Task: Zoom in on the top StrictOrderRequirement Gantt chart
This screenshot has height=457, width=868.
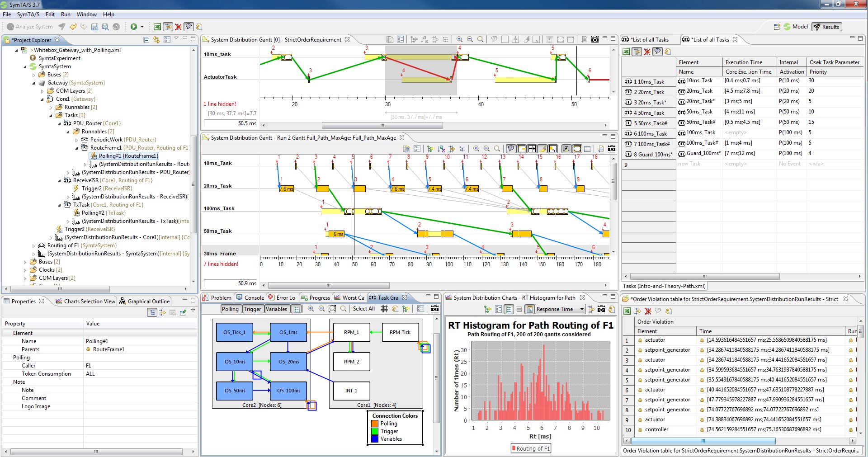Action: 459,39
